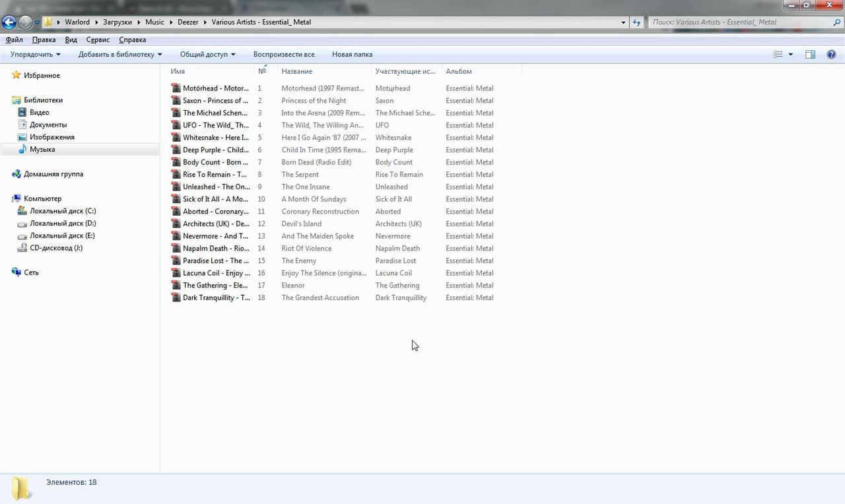Select the Saxon - Princess of file icon
The image size is (845, 504).
pyautogui.click(x=176, y=101)
